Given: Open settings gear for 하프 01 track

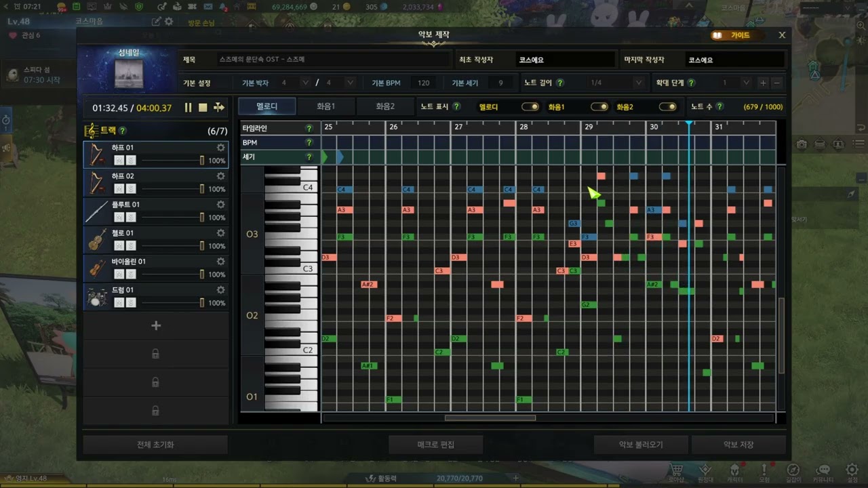Looking at the screenshot, I should tap(220, 148).
